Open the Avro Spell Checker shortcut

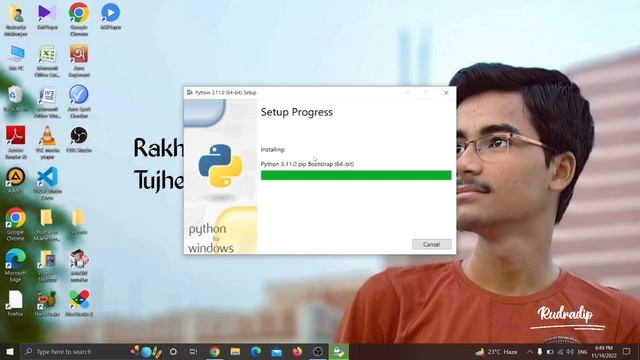pyautogui.click(x=79, y=102)
